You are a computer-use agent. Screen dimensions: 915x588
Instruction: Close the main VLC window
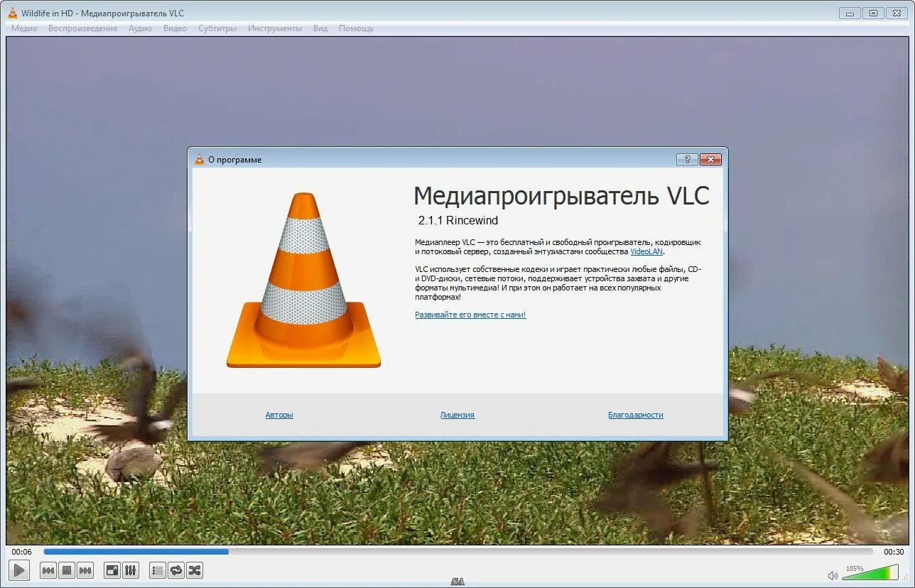(x=897, y=13)
